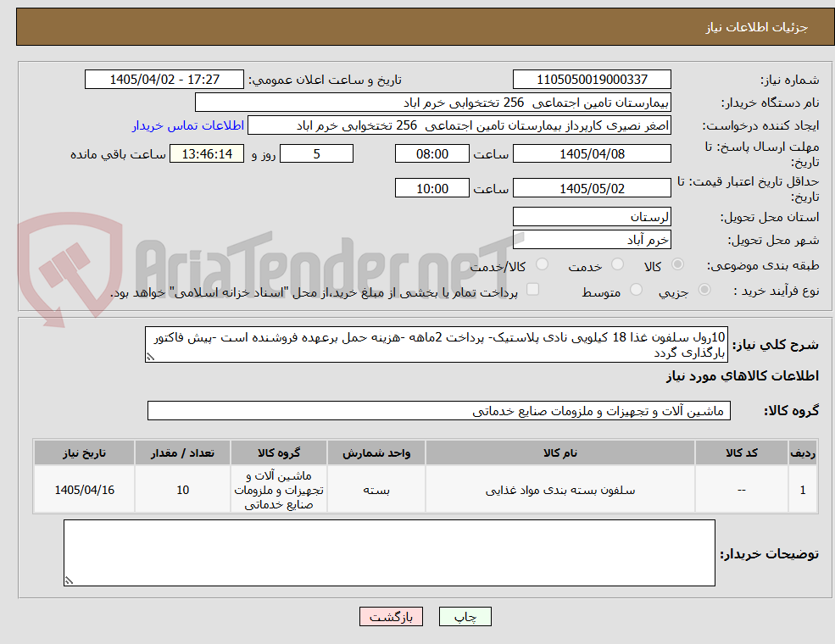Select the متوسط purchase type radio

pyautogui.click(x=636, y=290)
